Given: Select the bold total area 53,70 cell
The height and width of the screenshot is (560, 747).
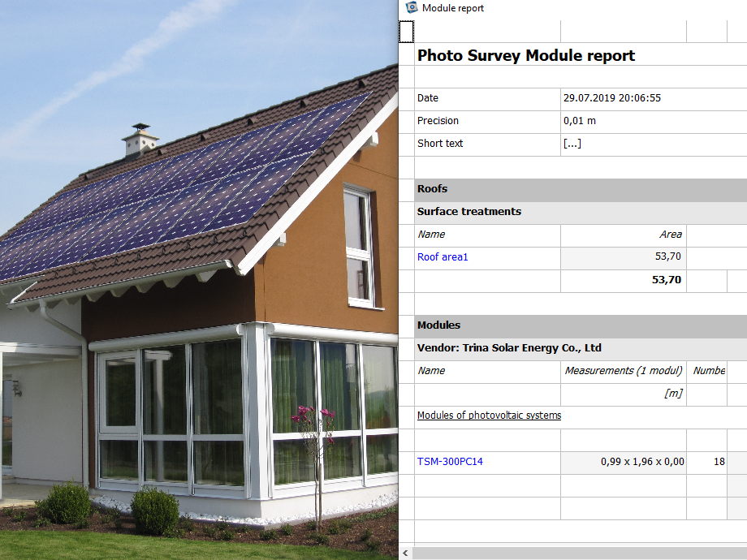Looking at the screenshot, I should 666,280.
